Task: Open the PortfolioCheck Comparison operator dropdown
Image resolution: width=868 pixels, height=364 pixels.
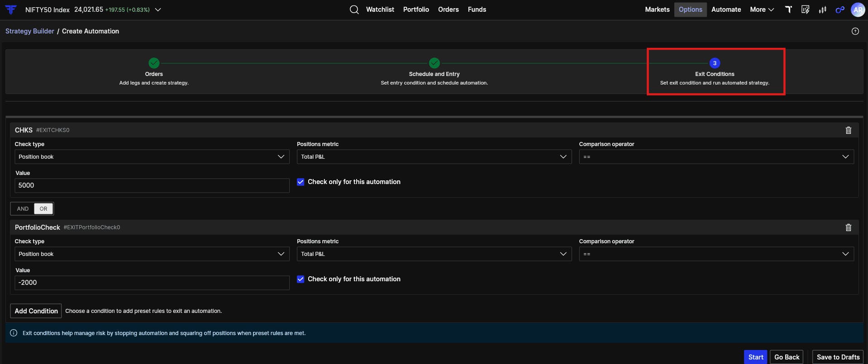Action: (x=716, y=254)
